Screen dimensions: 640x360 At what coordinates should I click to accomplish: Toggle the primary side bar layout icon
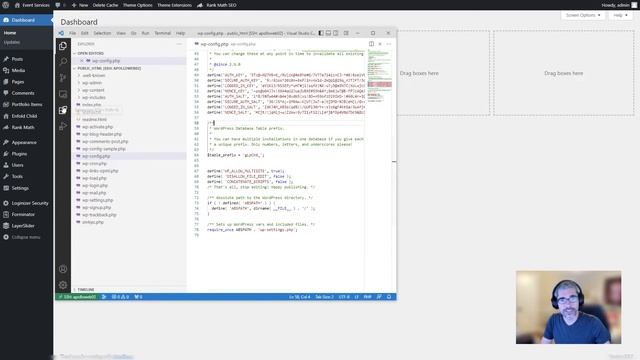tap(321, 33)
